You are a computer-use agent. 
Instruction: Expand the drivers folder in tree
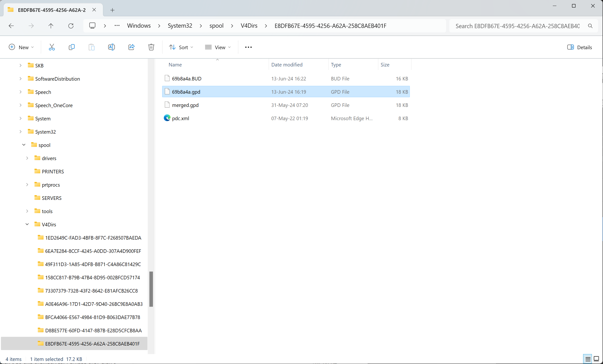[x=27, y=158]
